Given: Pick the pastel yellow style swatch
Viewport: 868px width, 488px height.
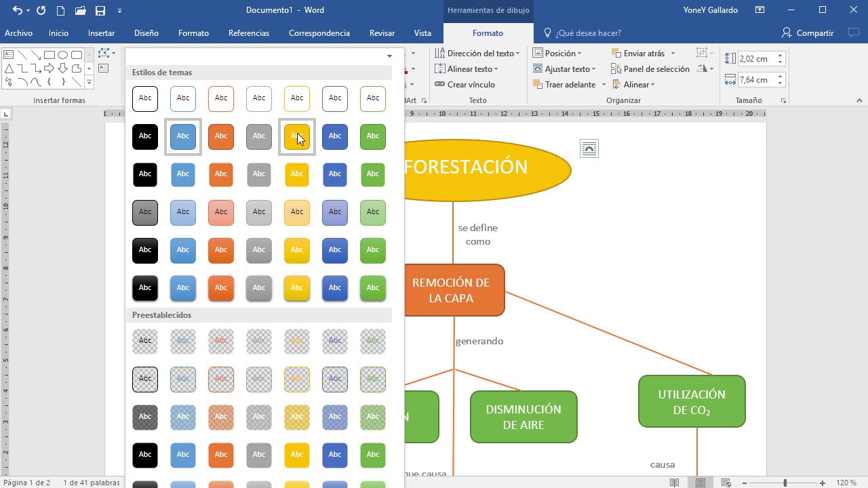Looking at the screenshot, I should 297,212.
